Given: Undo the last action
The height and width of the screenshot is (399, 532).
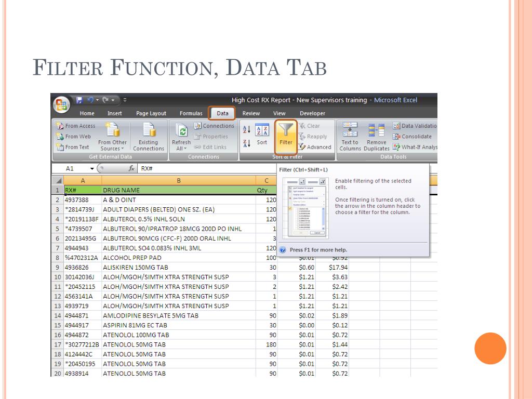Looking at the screenshot, I should tap(90, 100).
